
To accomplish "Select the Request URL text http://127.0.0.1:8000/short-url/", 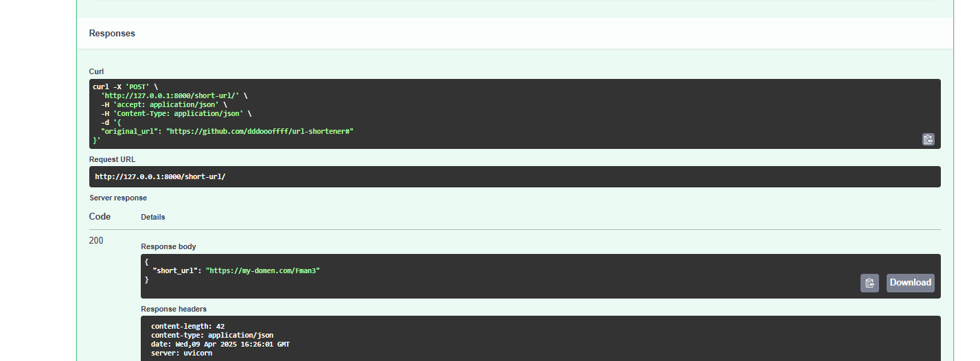I will point(160,176).
